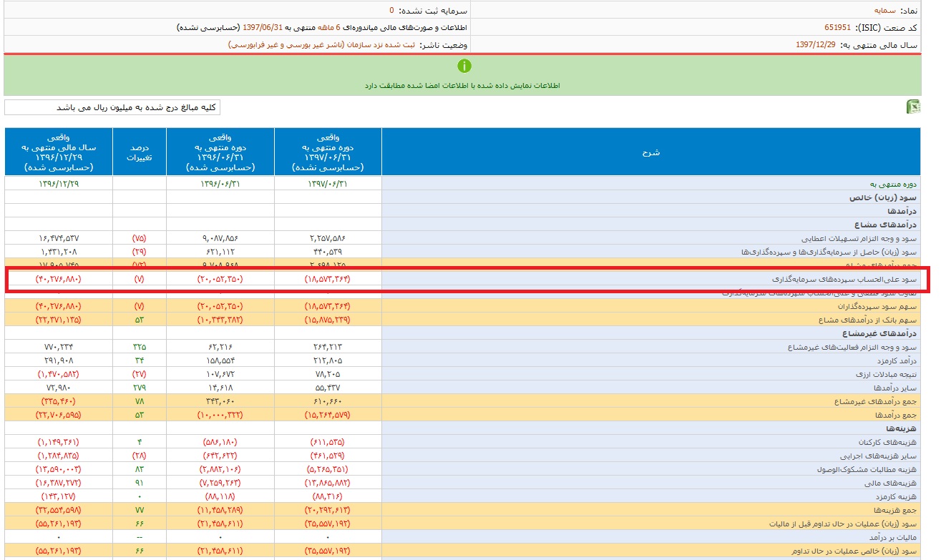
Task: Click the green signed-information confirmation message text
Action: click(462, 85)
